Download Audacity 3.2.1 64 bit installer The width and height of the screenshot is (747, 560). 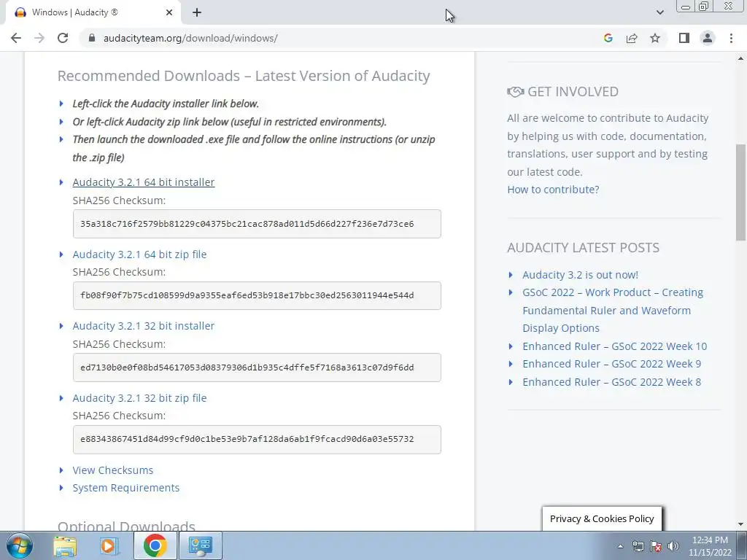pos(144,182)
